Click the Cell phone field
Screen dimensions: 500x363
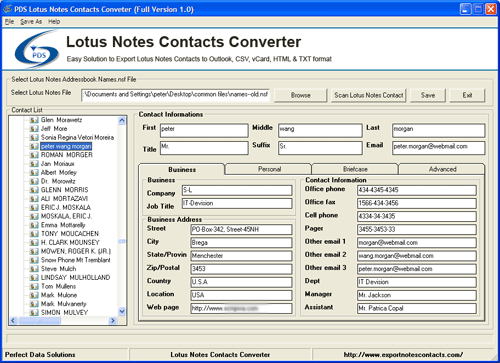coord(417,216)
